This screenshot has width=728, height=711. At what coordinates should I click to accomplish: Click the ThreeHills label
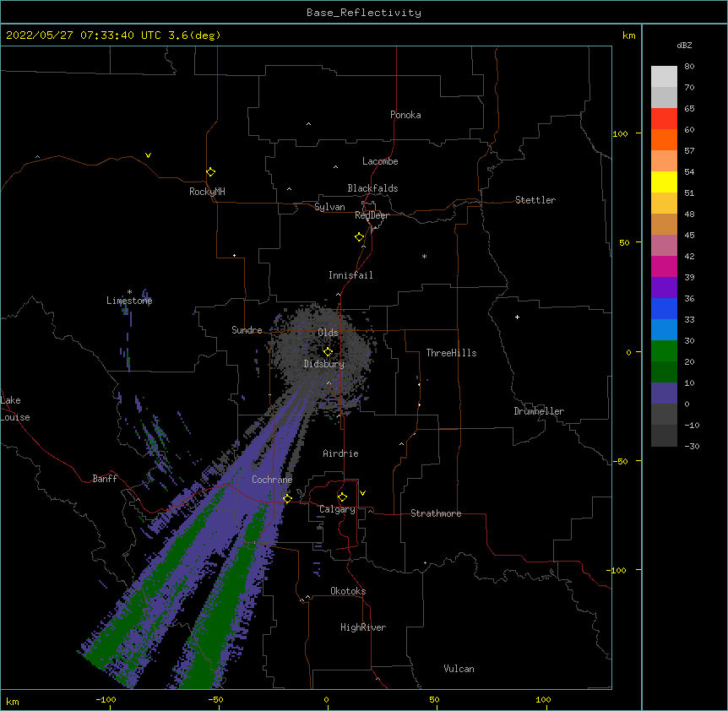point(451,353)
